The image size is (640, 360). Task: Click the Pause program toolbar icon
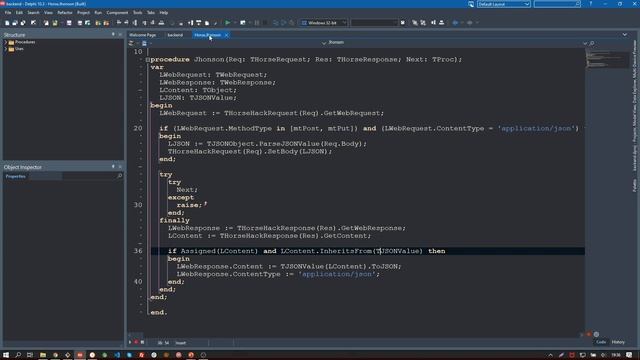point(257,23)
